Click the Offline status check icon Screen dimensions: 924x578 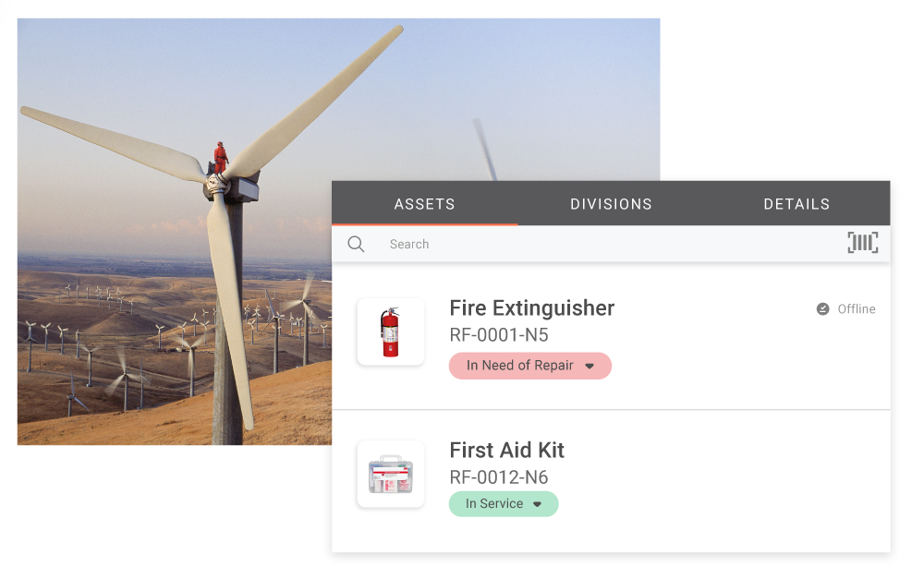822,309
